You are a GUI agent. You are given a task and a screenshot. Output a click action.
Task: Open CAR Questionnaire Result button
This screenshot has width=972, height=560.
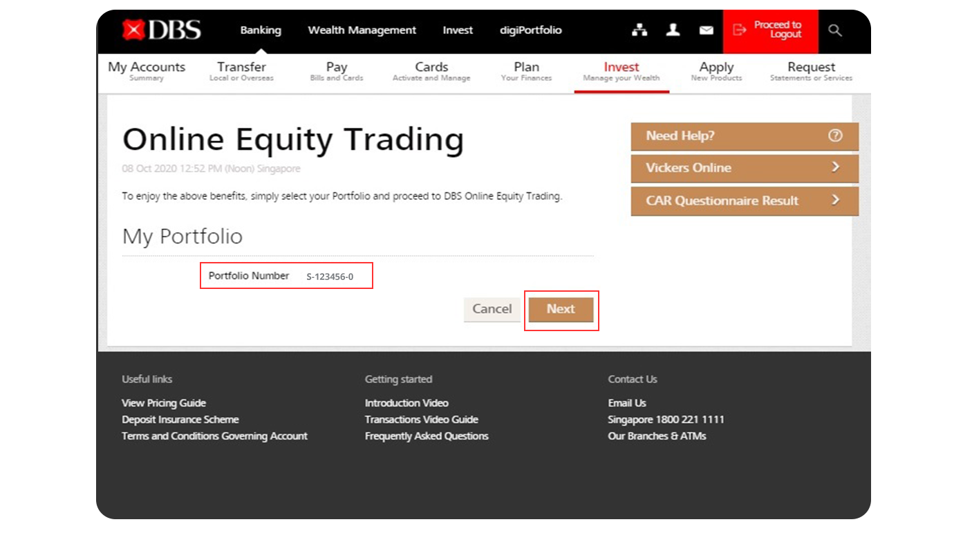point(745,200)
